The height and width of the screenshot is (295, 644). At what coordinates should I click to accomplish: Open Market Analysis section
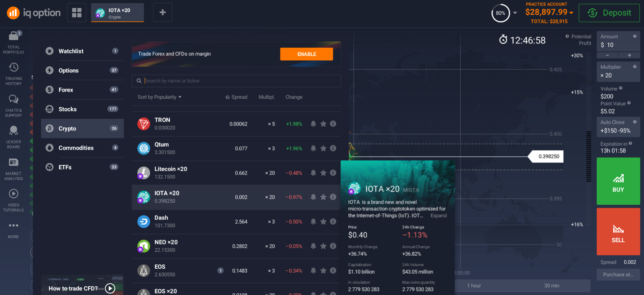coord(13,169)
